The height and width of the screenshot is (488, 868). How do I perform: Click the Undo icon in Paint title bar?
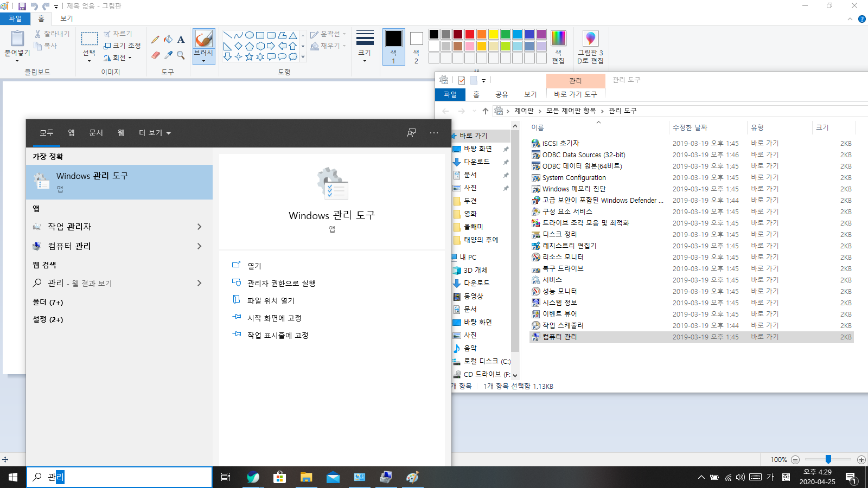tap(35, 6)
